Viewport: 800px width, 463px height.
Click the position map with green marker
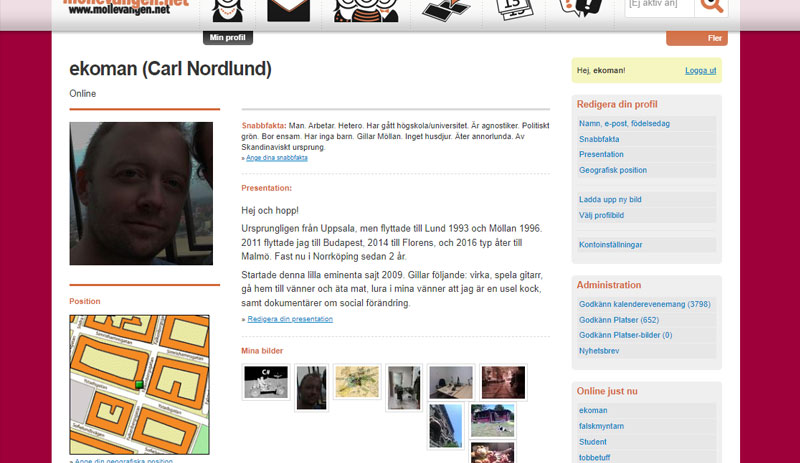click(x=139, y=384)
